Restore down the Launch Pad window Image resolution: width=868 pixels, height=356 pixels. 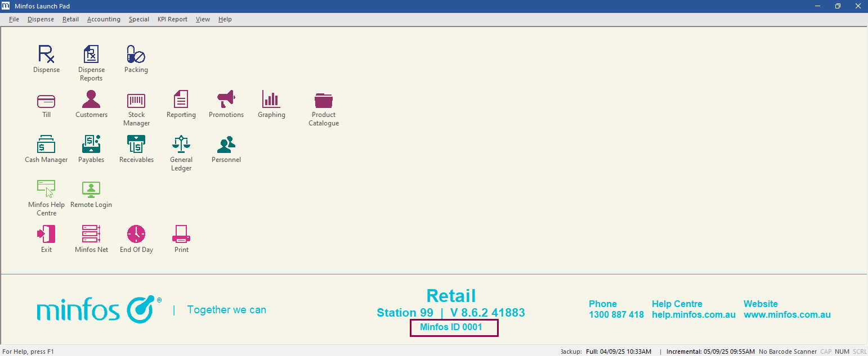pyautogui.click(x=838, y=6)
